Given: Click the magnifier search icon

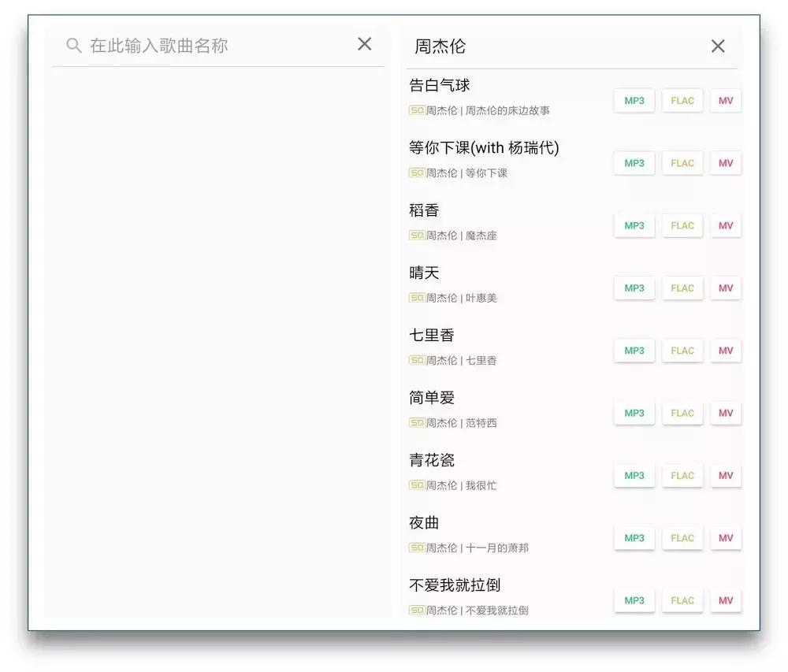Looking at the screenshot, I should (73, 45).
